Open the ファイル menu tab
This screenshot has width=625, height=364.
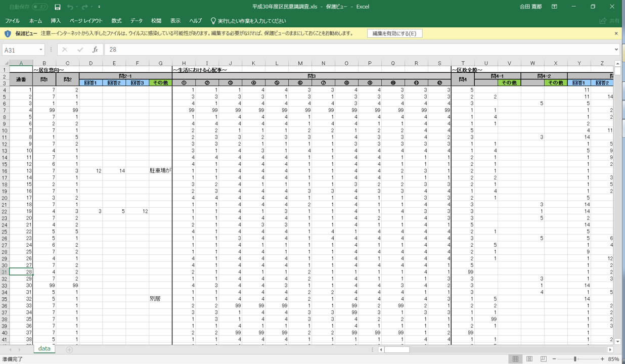click(x=12, y=21)
